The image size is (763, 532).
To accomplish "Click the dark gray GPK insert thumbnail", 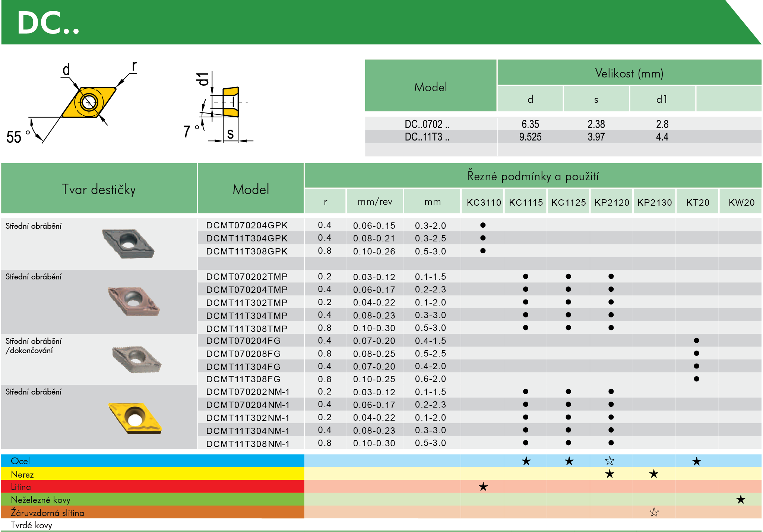I will pos(128,244).
